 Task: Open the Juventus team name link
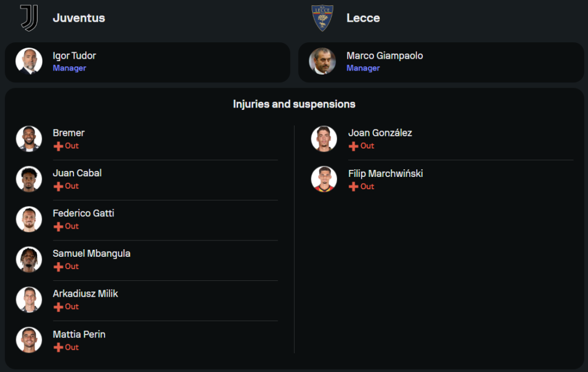[79, 18]
